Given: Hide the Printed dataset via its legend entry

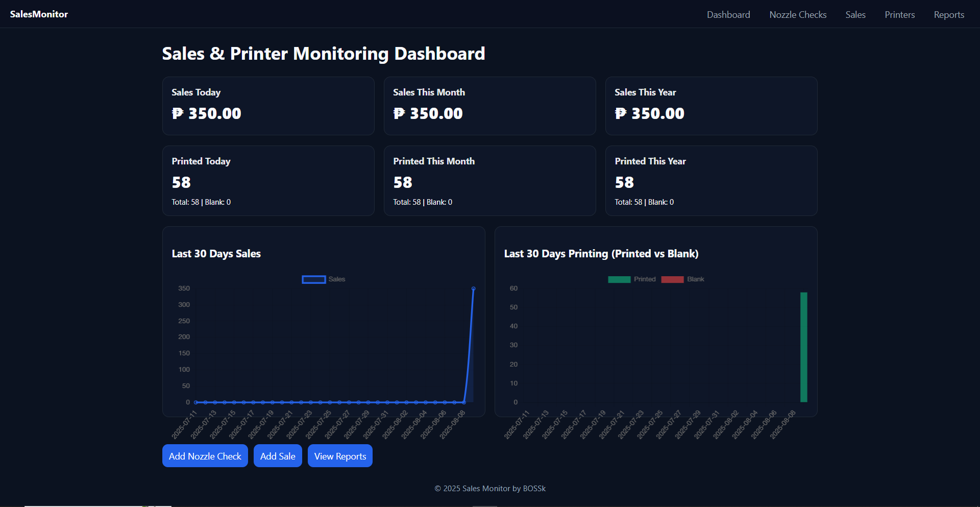Looking at the screenshot, I should coord(645,279).
